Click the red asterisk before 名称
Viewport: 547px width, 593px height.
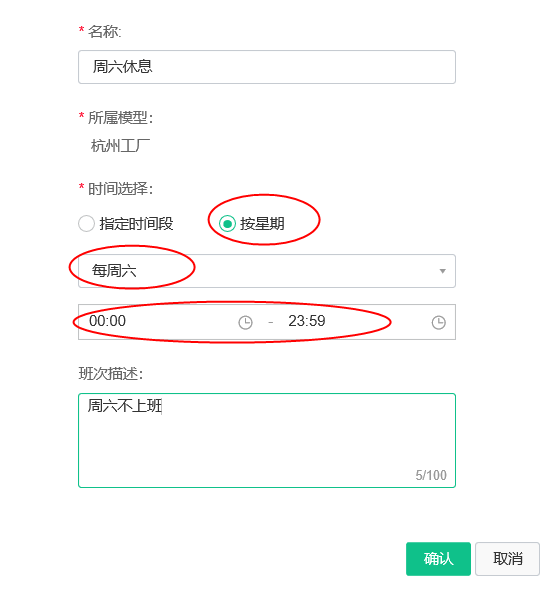pos(81,29)
